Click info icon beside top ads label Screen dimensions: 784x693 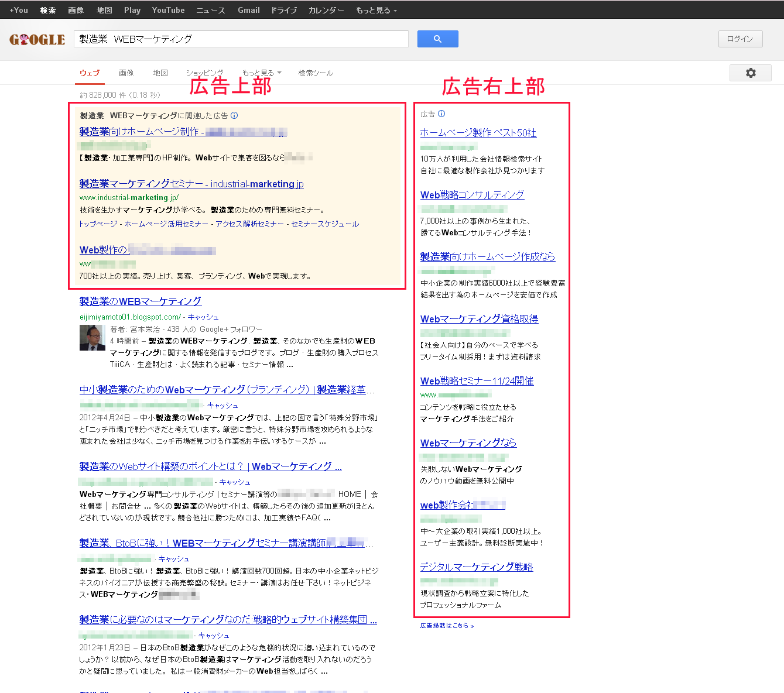click(x=234, y=115)
